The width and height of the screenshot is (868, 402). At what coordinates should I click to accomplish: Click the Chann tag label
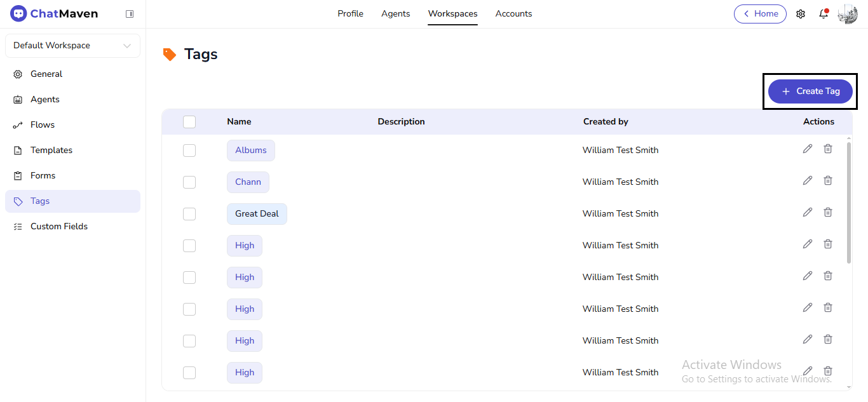point(248,182)
